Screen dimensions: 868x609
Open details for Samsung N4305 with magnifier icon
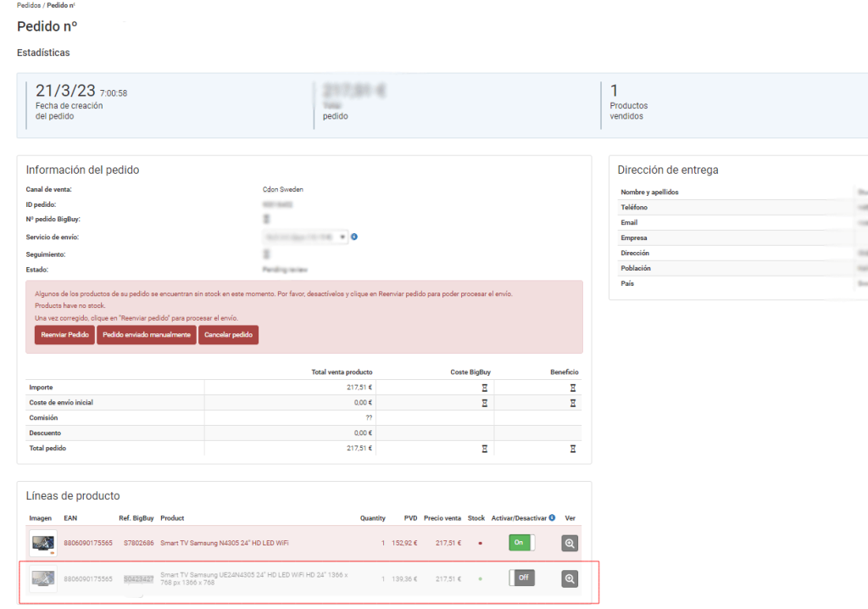pos(570,543)
